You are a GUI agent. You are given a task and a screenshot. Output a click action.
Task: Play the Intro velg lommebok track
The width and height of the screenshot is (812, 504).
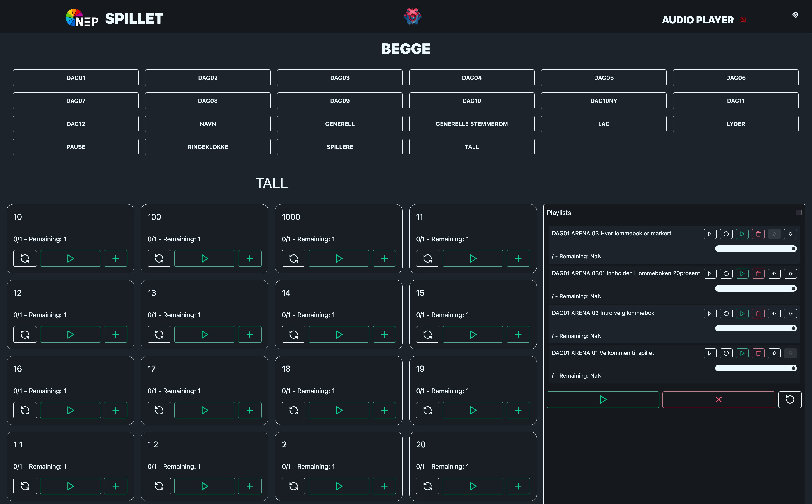click(742, 313)
